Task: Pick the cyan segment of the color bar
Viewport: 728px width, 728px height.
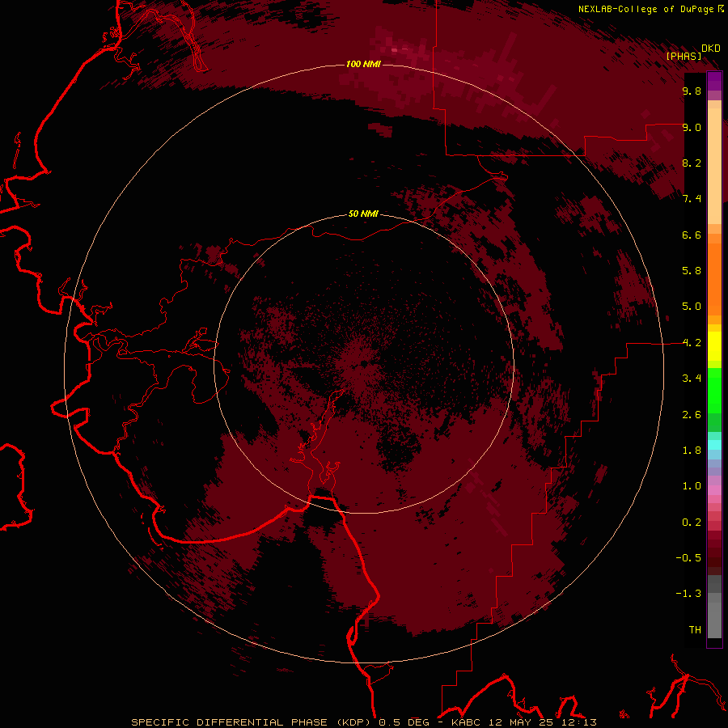Action: click(x=714, y=445)
